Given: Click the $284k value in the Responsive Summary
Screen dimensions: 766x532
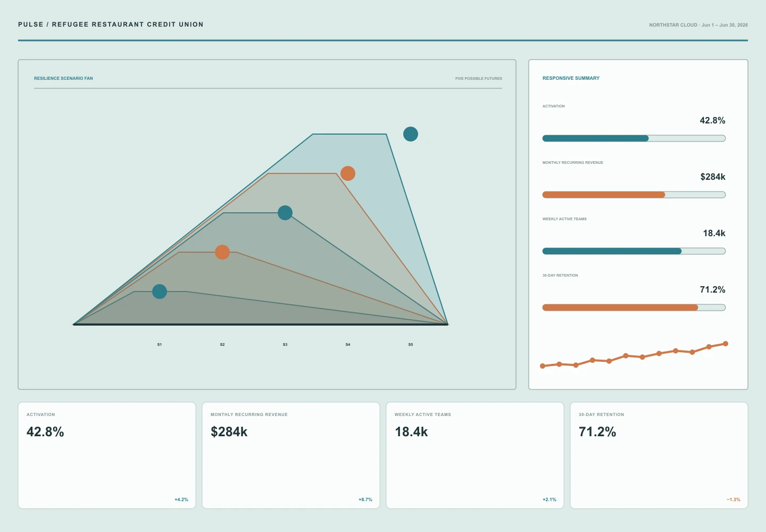Looking at the screenshot, I should coord(713,177).
